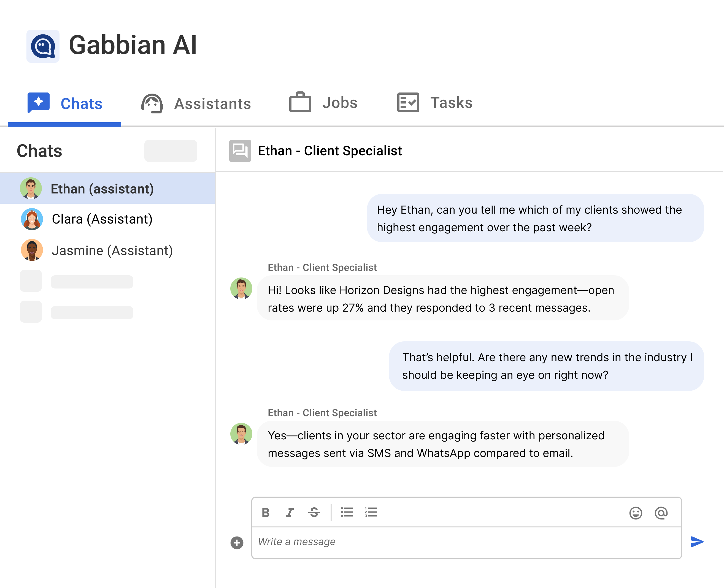Click the plus attachment button

pos(237,543)
